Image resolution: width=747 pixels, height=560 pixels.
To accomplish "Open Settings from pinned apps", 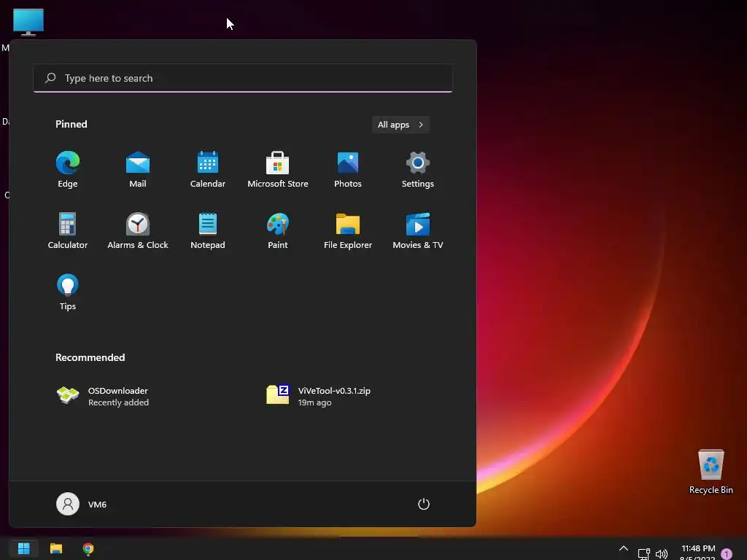I will pyautogui.click(x=418, y=169).
